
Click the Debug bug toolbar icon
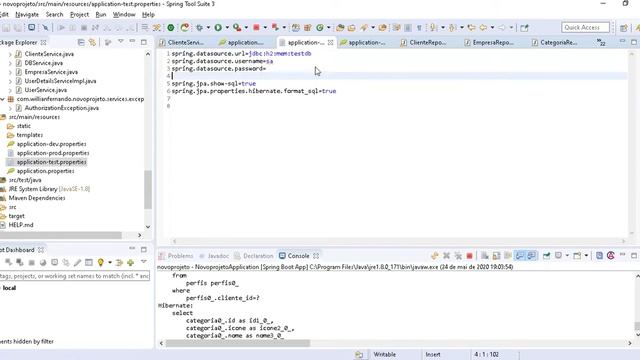click(x=199, y=27)
